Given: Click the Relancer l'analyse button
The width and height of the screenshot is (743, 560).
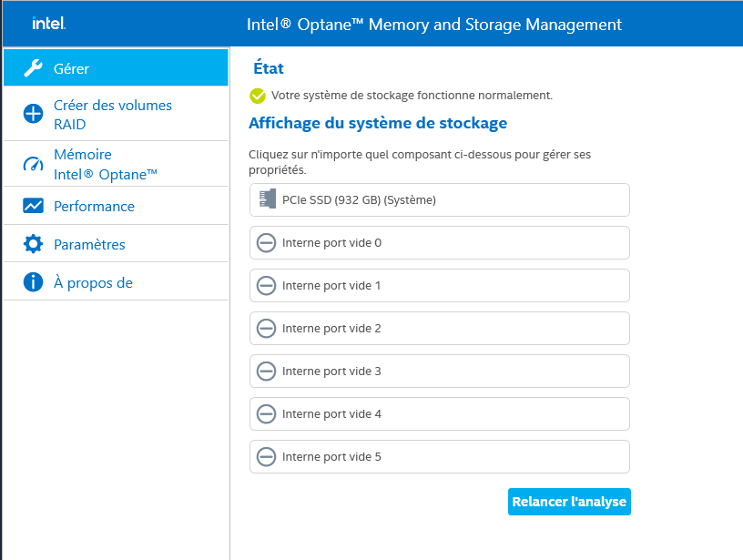Looking at the screenshot, I should coord(569,502).
